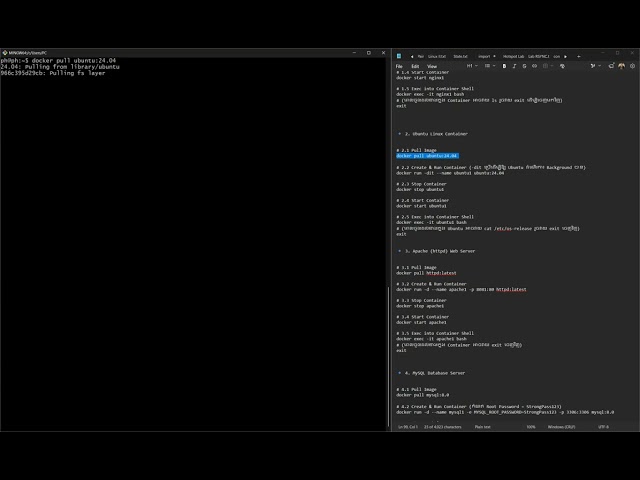Image resolution: width=640 pixels, height=480 pixels.
Task: Click the icon left of the account avatar
Action: pyautogui.click(x=611, y=66)
